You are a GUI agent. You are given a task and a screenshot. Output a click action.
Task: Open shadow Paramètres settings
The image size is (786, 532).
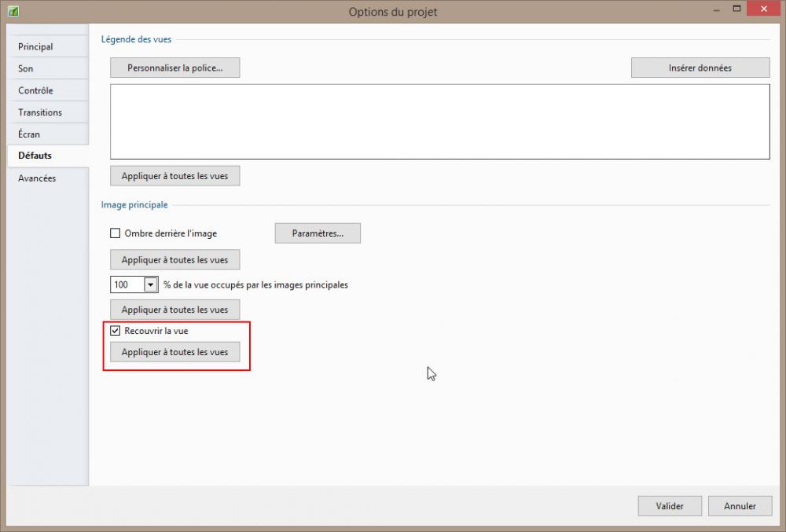pos(318,233)
